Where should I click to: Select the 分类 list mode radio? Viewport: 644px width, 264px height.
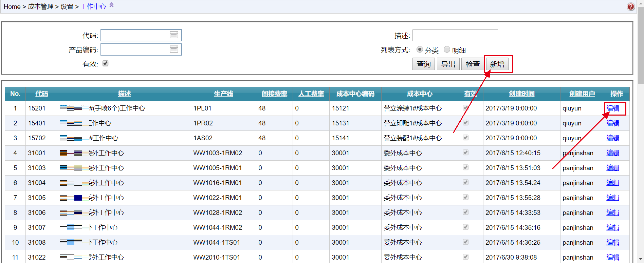pos(420,49)
